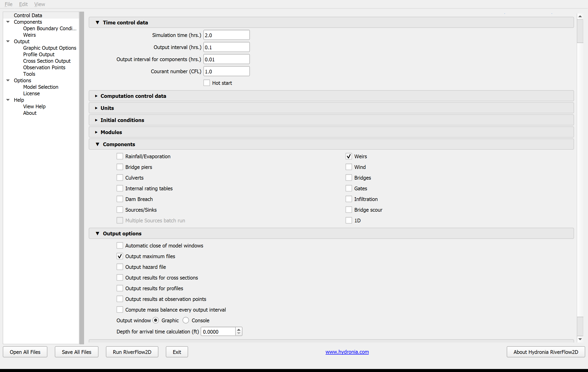Open the View menu
This screenshot has height=372, width=588.
(39, 4)
